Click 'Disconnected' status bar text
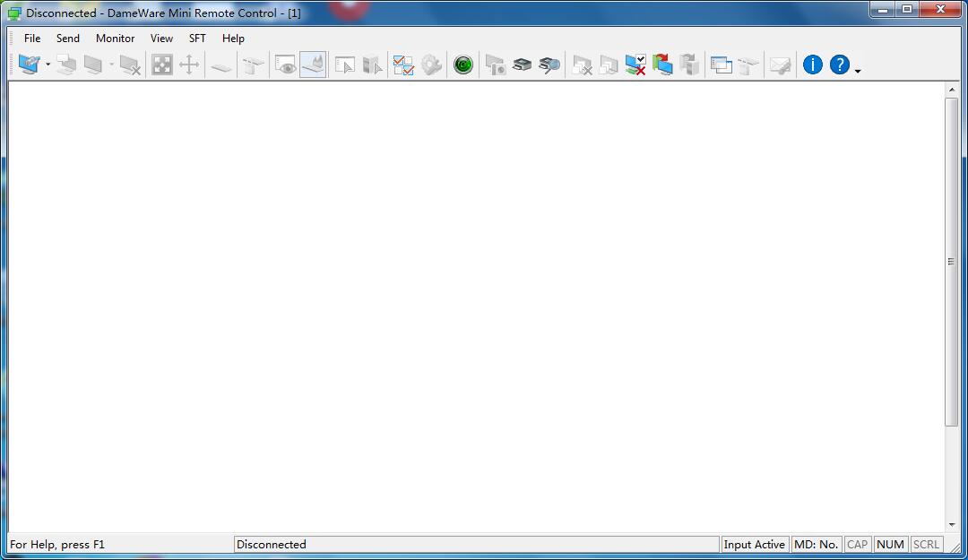The width and height of the screenshot is (968, 560). pyautogui.click(x=272, y=545)
